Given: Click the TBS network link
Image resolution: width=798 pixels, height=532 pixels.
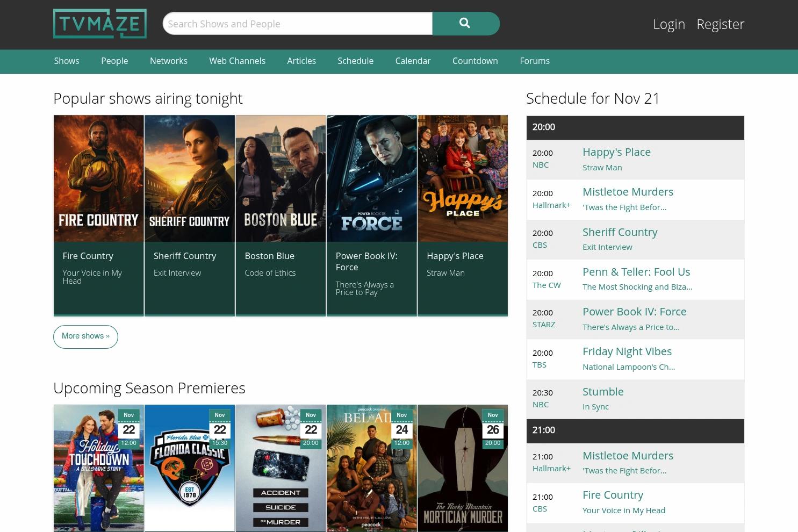Looking at the screenshot, I should pyautogui.click(x=540, y=365).
